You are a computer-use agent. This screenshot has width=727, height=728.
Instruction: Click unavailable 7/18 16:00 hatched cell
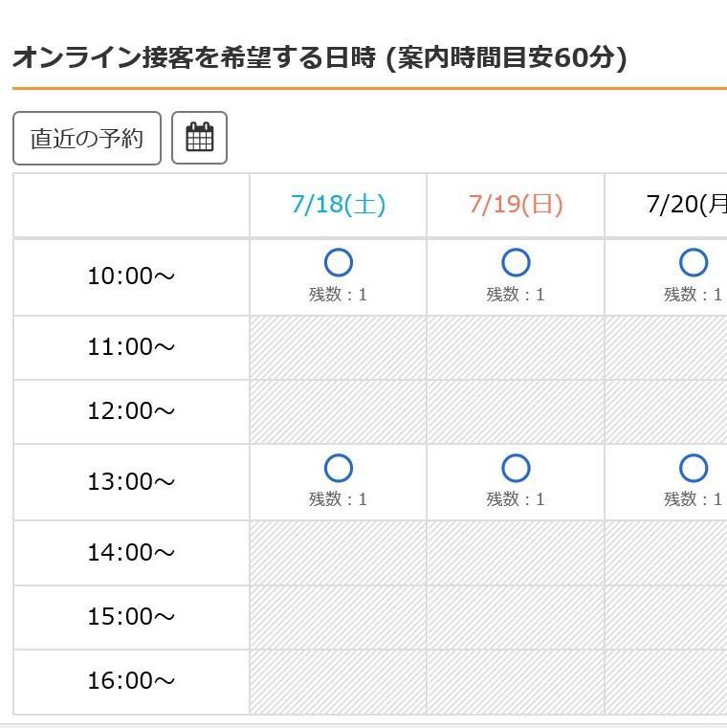[339, 681]
